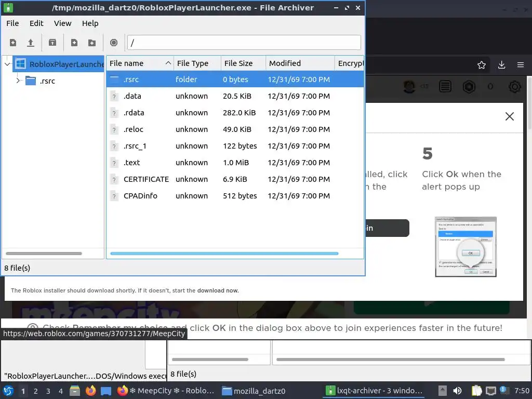Image resolution: width=532 pixels, height=399 pixels.
Task: Click the Roblox notifications list icon
Action: 445,87
